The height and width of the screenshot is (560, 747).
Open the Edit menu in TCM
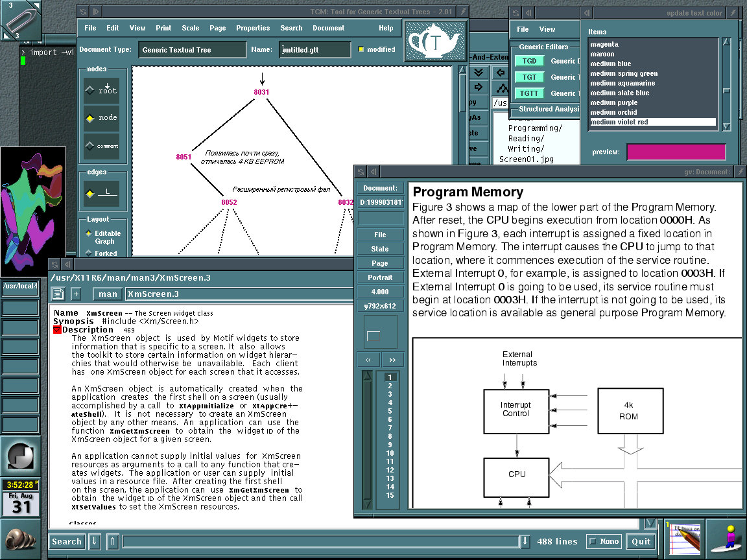[x=112, y=28]
